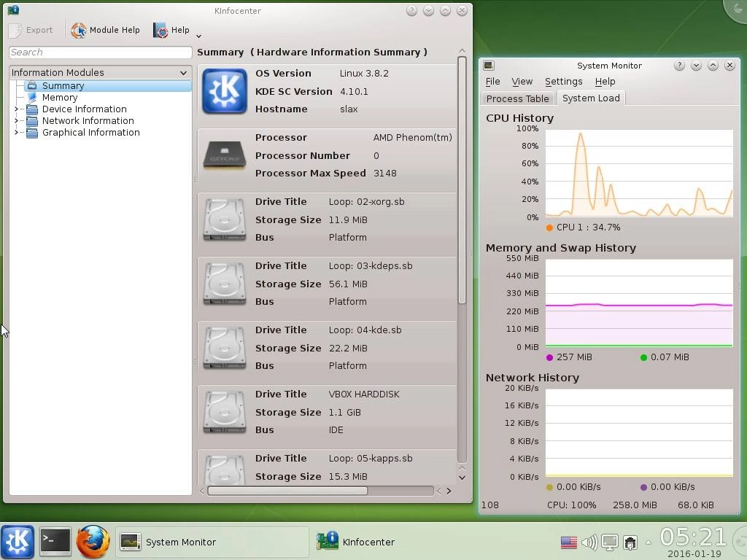Click the orange CPU 1 legend dot

549,227
